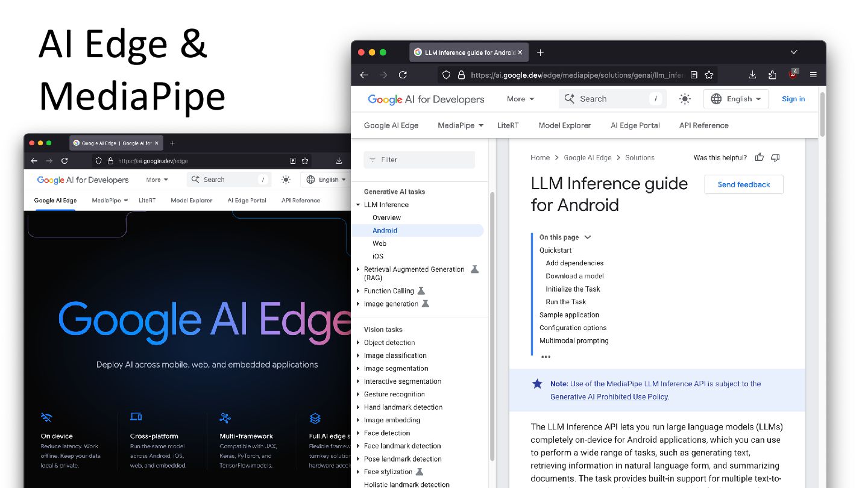This screenshot has height=488, width=868.
Task: Open the English dropdown in the Google AI Edge window
Action: point(326,180)
